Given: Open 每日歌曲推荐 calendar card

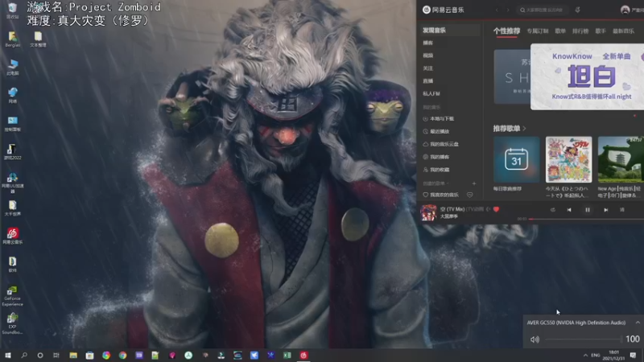Looking at the screenshot, I should 516,159.
